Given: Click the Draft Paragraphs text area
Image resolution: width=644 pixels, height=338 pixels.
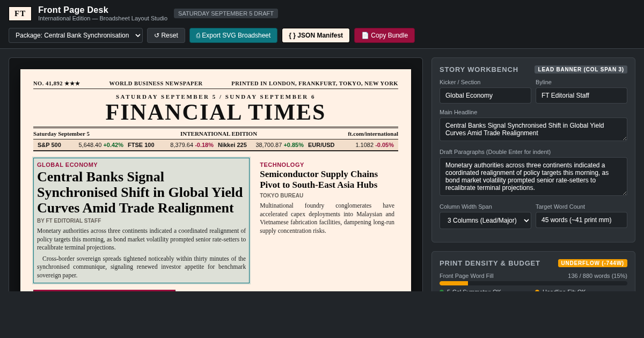Looking at the screenshot, I should (x=533, y=177).
